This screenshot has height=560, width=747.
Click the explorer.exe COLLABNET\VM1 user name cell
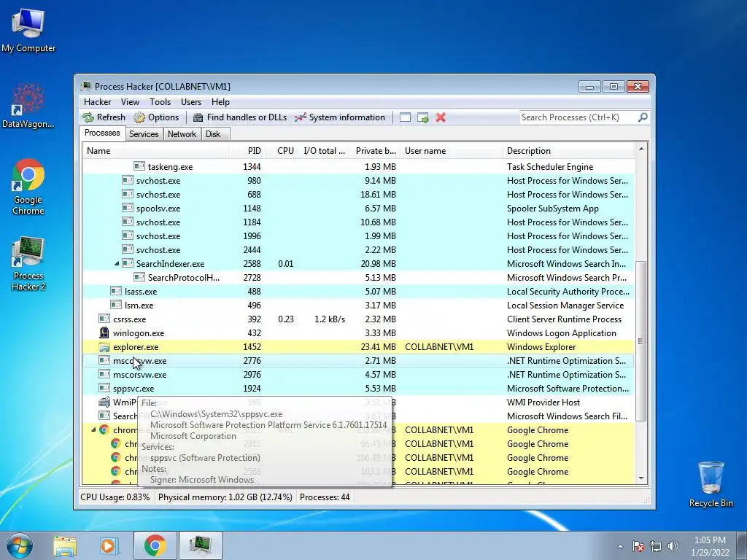click(439, 346)
